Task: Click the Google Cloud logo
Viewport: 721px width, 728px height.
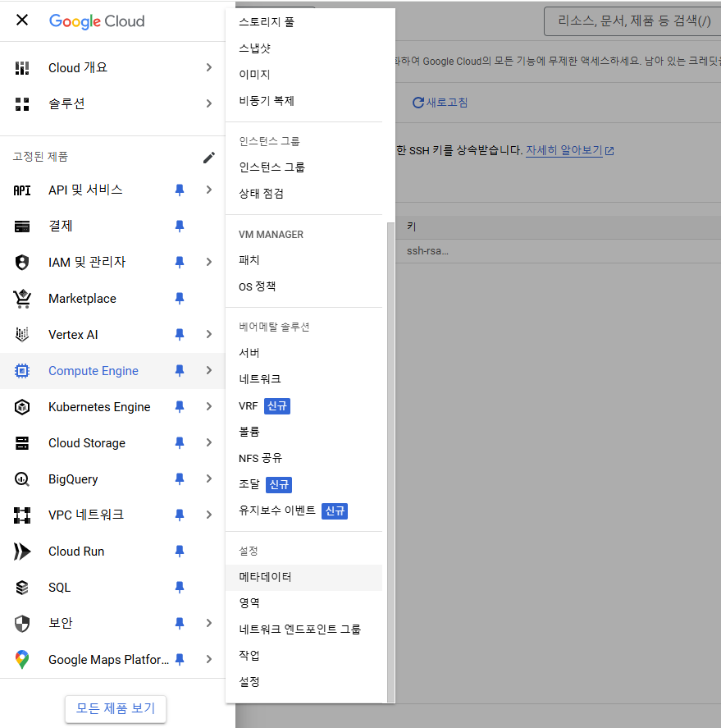Action: coord(97,21)
